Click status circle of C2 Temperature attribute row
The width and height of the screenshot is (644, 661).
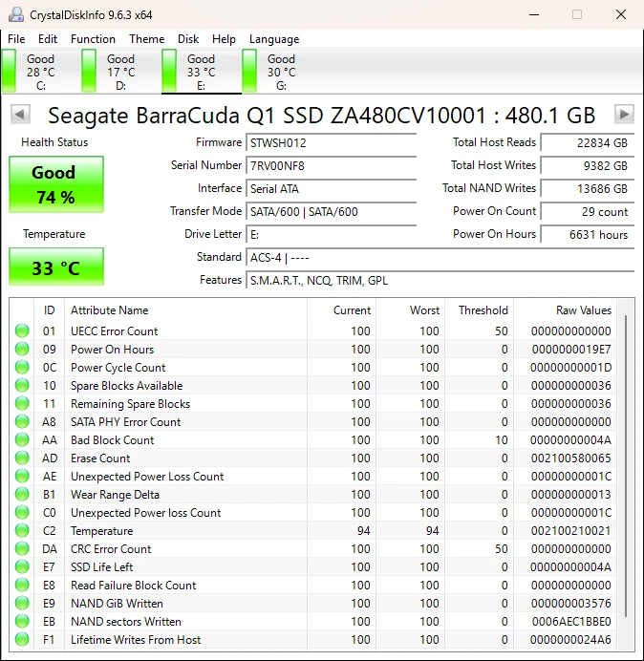coord(22,530)
